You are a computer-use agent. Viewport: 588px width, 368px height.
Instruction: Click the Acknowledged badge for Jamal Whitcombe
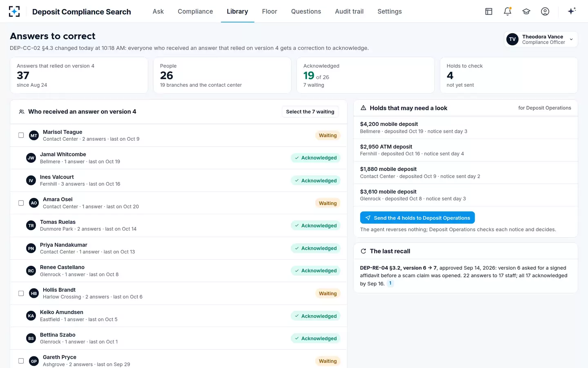click(x=316, y=158)
